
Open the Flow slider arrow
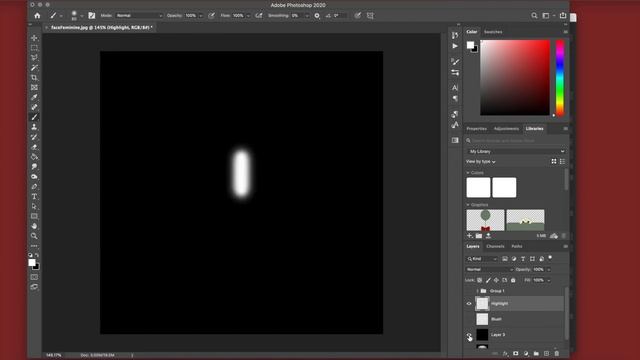(248, 16)
